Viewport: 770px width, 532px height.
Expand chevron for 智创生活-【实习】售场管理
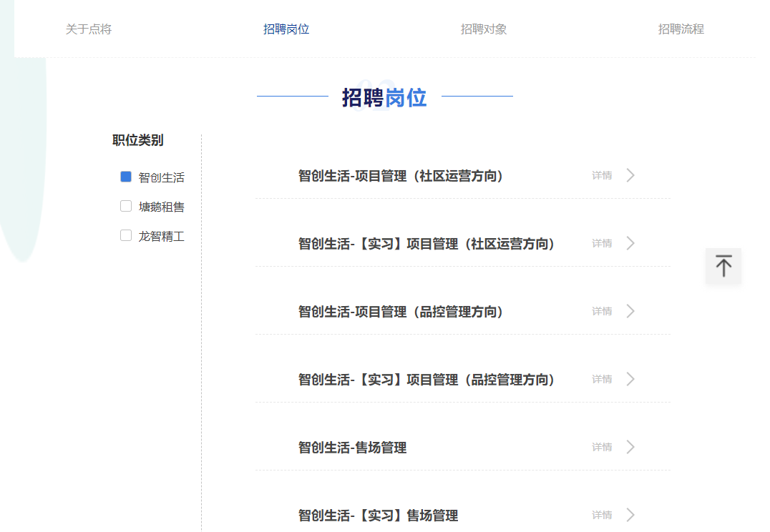click(x=630, y=515)
